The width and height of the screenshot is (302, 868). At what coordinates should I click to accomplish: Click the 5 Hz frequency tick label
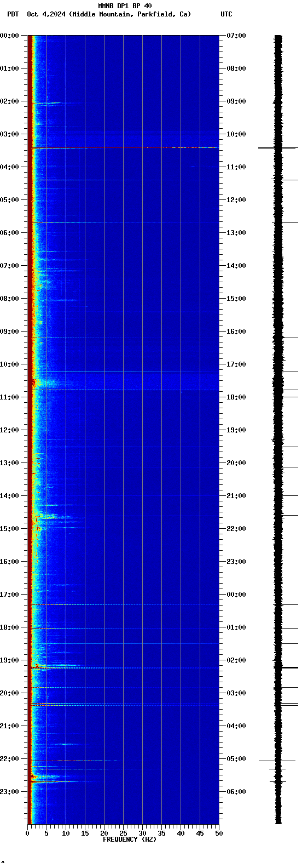click(47, 833)
